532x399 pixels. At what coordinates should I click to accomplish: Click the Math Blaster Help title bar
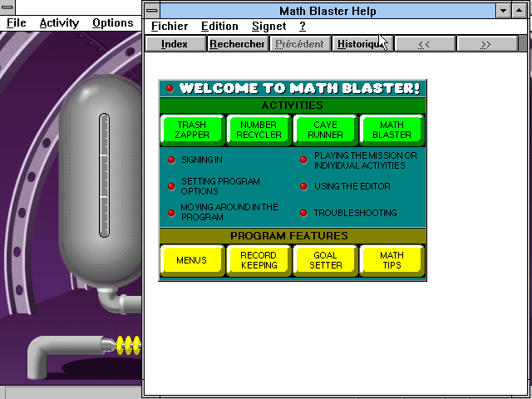[x=328, y=11]
